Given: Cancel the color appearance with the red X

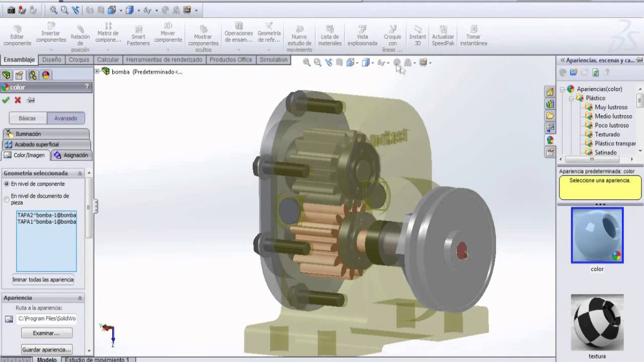Looking at the screenshot, I should point(18,100).
